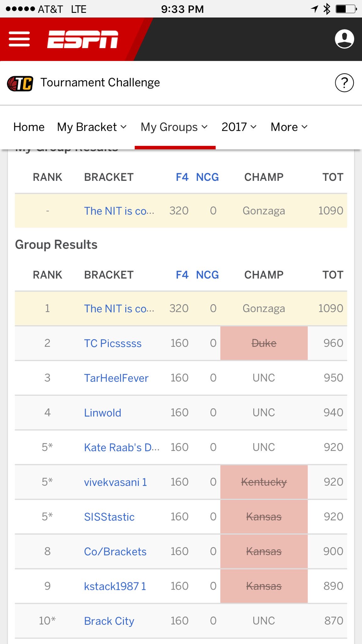Sort Group Results by NCG column
The image size is (362, 644).
tap(207, 275)
